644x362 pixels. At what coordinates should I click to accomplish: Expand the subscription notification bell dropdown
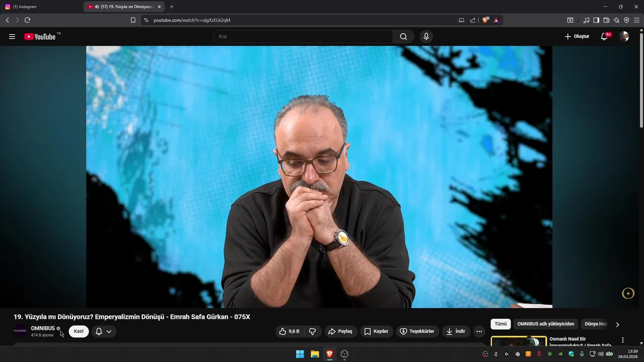(104, 331)
